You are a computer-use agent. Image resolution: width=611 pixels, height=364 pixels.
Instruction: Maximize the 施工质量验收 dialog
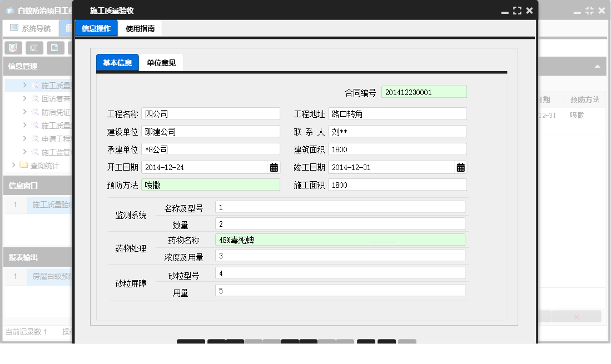pyautogui.click(x=517, y=11)
